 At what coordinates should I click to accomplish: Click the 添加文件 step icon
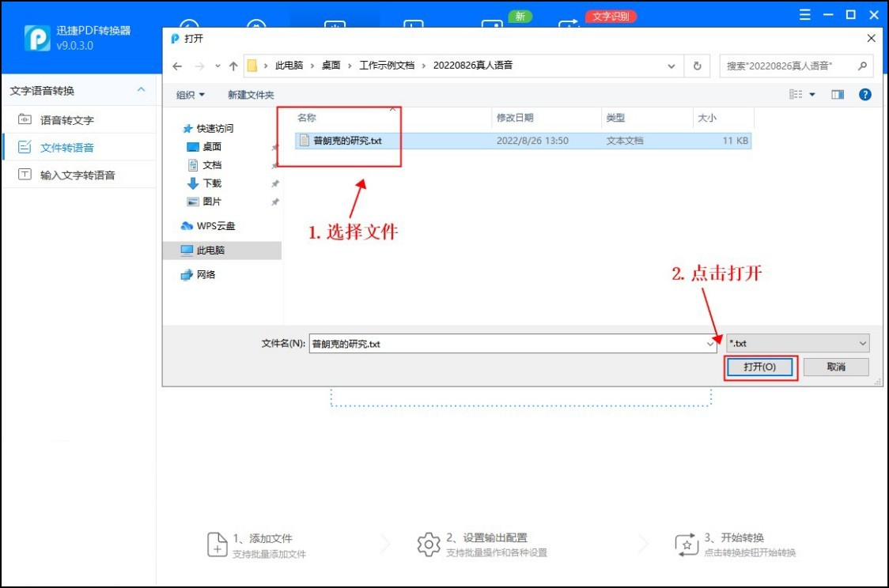pos(218,544)
